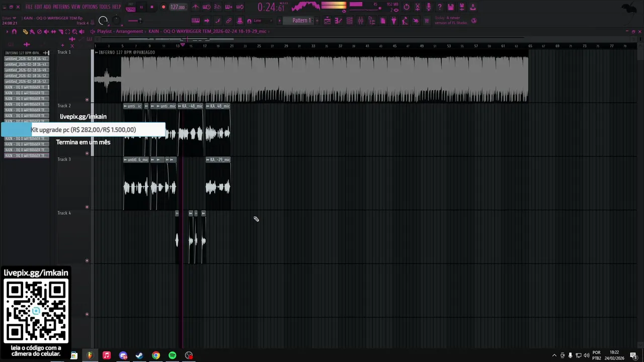The width and height of the screenshot is (644, 362).
Task: Open the plugin picker plug icon
Action: [394, 21]
